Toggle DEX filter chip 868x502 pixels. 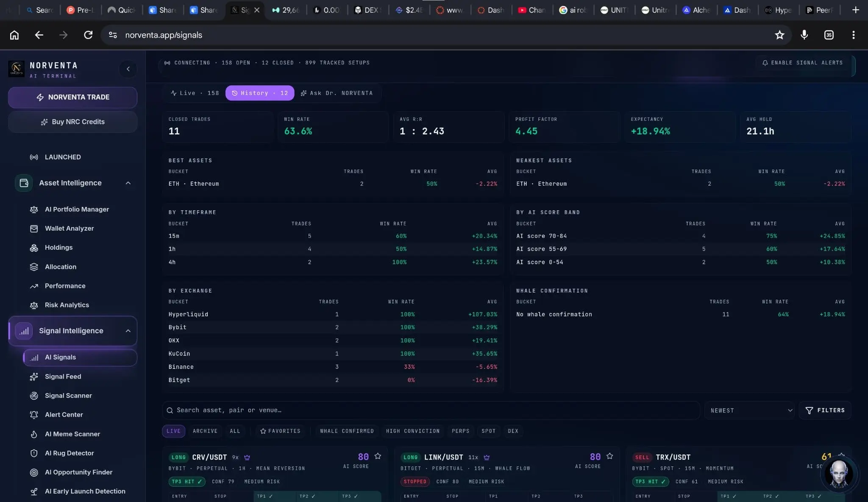pyautogui.click(x=513, y=431)
